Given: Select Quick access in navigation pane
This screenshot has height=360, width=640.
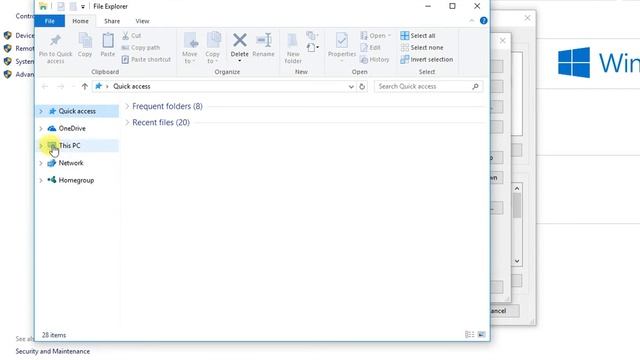Looking at the screenshot, I should click(77, 111).
